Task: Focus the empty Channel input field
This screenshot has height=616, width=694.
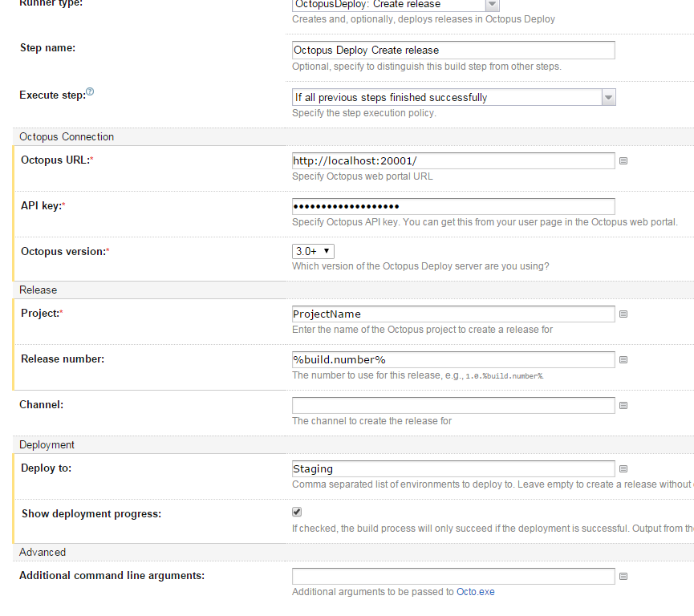Action: pyautogui.click(x=453, y=405)
